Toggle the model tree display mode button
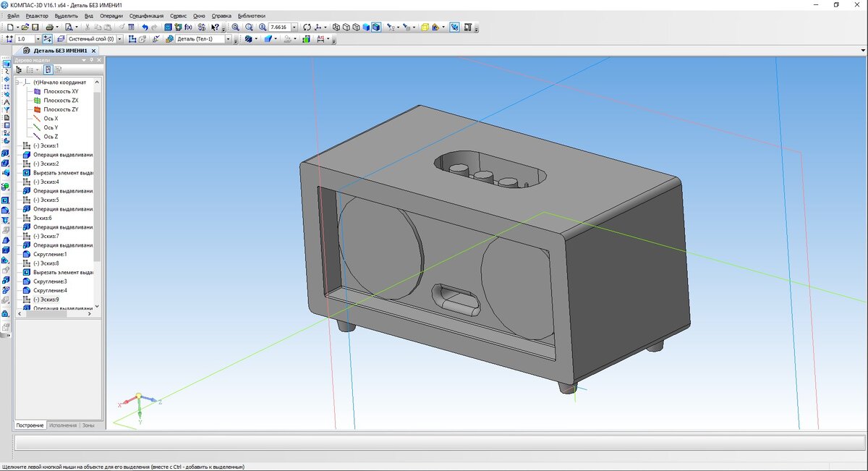Viewport: 868px width, 471px height. click(x=48, y=69)
